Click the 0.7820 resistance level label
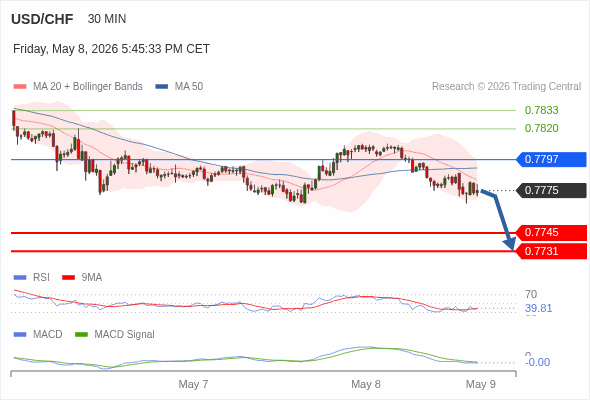 (541, 128)
